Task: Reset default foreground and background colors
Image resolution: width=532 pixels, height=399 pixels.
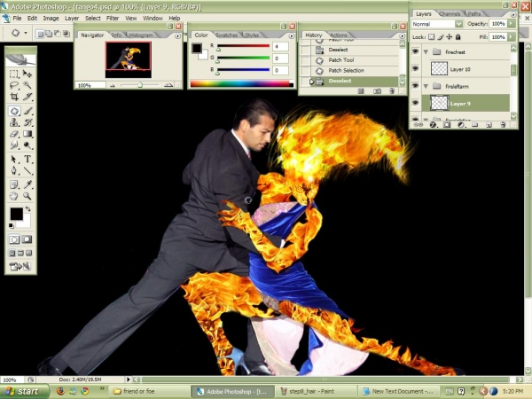Action: click(x=12, y=225)
